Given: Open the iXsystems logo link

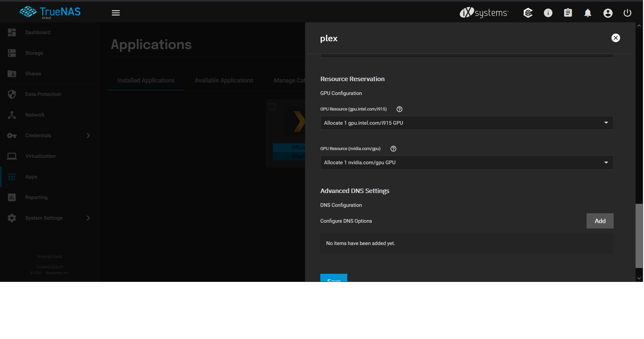Looking at the screenshot, I should (484, 13).
